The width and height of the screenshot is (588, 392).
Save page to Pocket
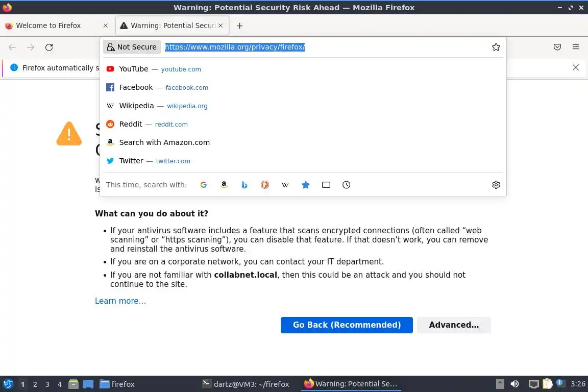(x=557, y=47)
